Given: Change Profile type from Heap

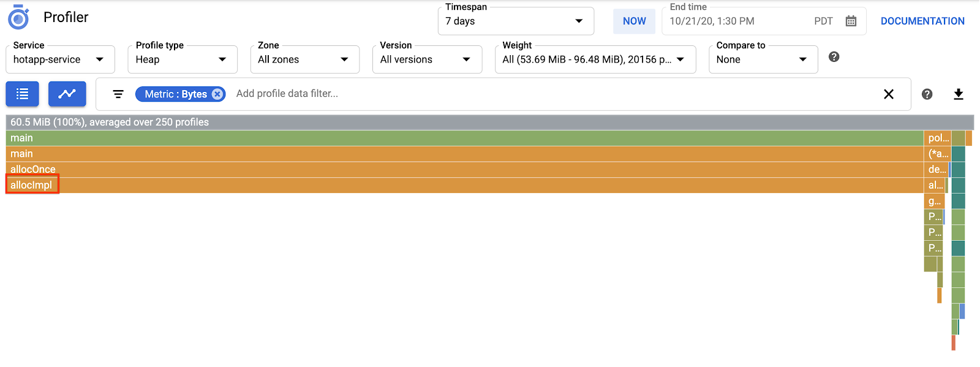Looking at the screenshot, I should 182,59.
